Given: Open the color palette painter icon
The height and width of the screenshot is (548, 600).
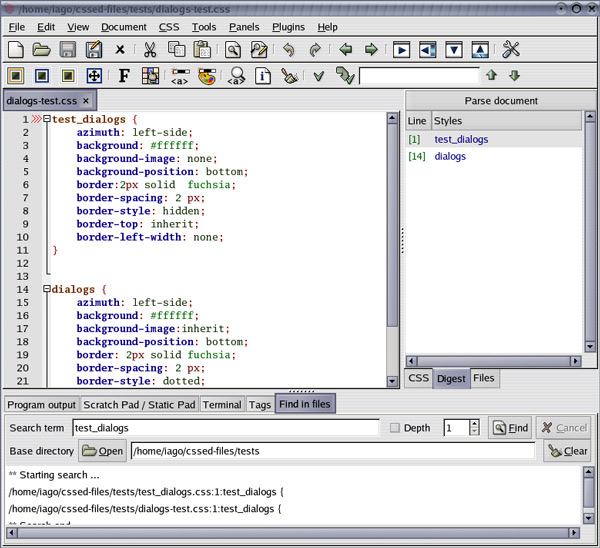Looking at the screenshot, I should pyautogui.click(x=207, y=76).
